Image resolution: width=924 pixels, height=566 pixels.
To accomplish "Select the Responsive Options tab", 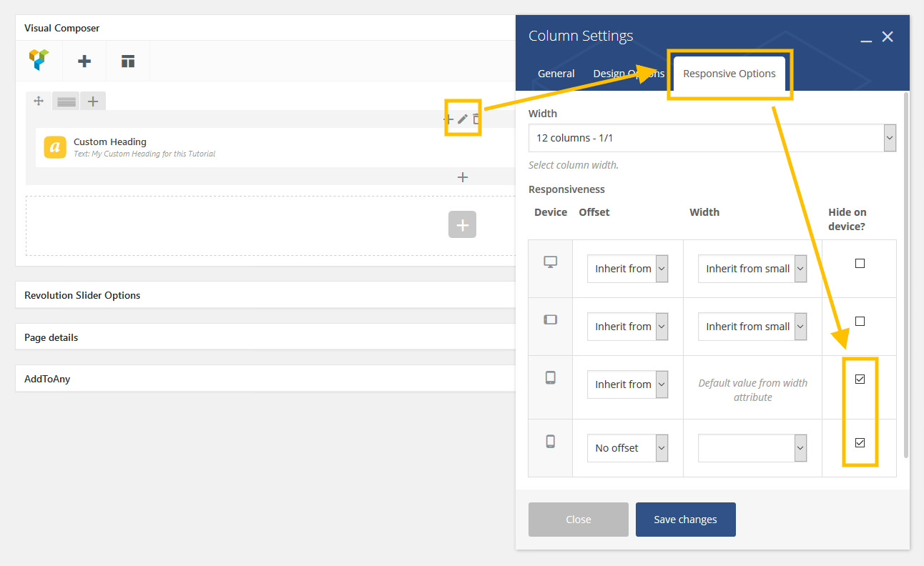I will pos(729,74).
